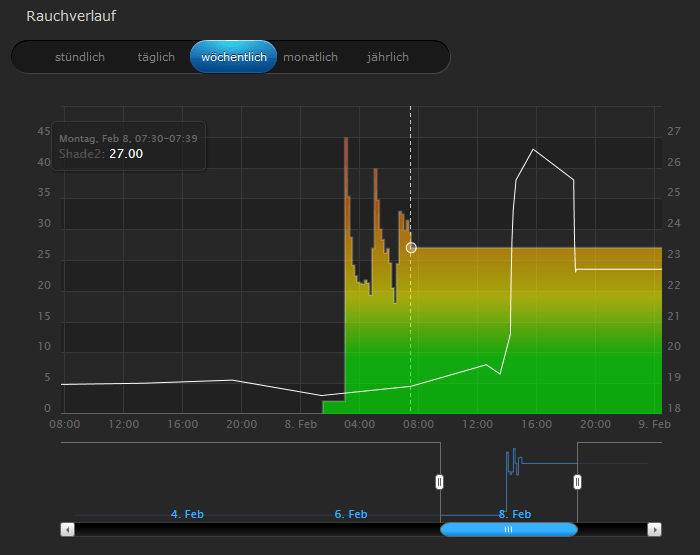Click the 6. Feb navigator label

351,514
